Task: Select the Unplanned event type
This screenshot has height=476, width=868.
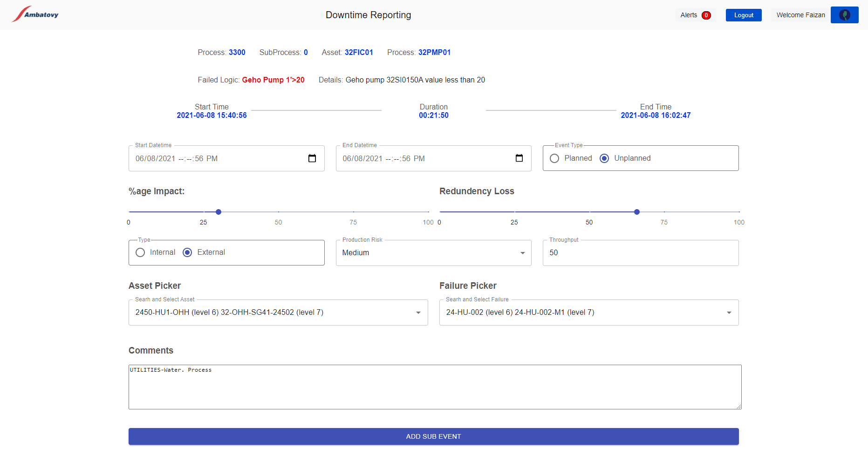Action: pyautogui.click(x=604, y=158)
